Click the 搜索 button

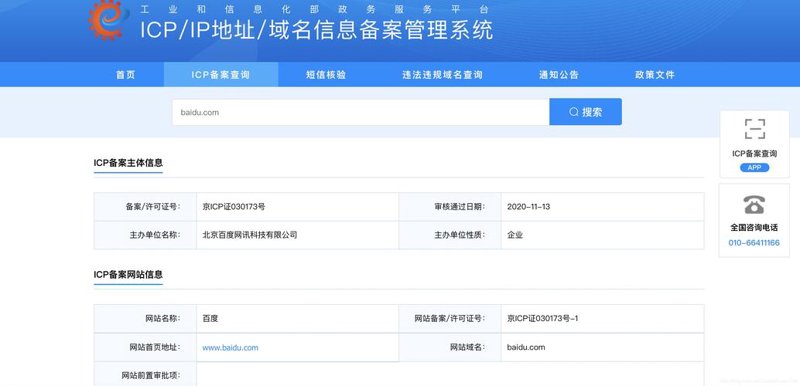click(x=585, y=112)
